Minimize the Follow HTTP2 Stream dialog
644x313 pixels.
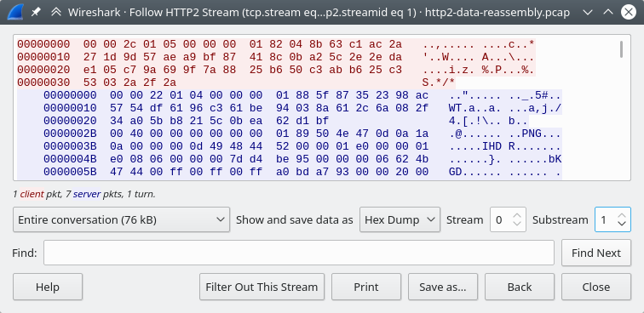(588, 12)
